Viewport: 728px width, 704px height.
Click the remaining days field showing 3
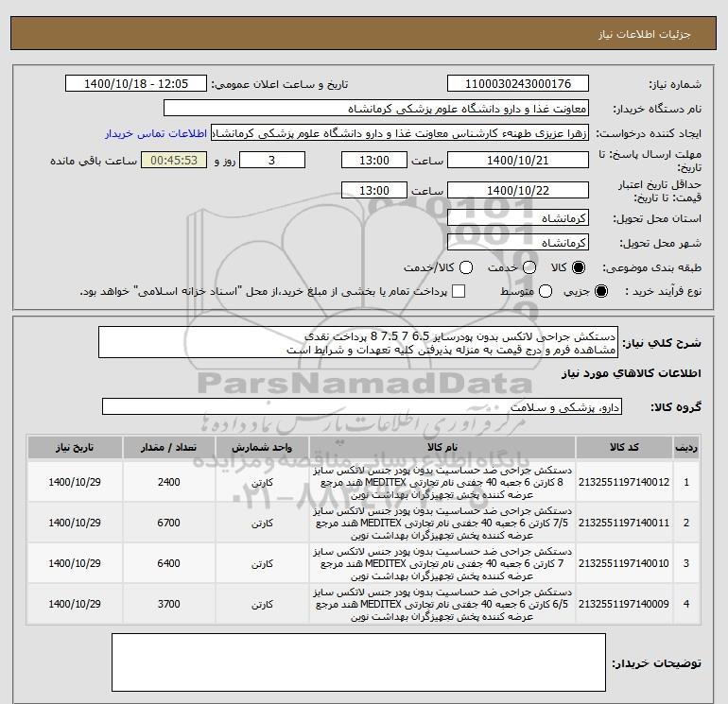point(272,161)
